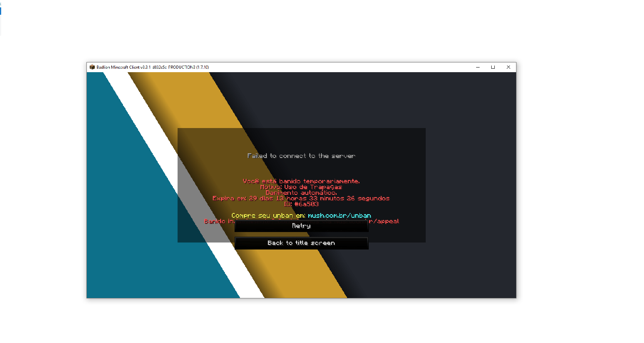Image resolution: width=644 pixels, height=343 pixels.
Task: Click the Badlion Minecraft Client title text
Action: coord(153,67)
